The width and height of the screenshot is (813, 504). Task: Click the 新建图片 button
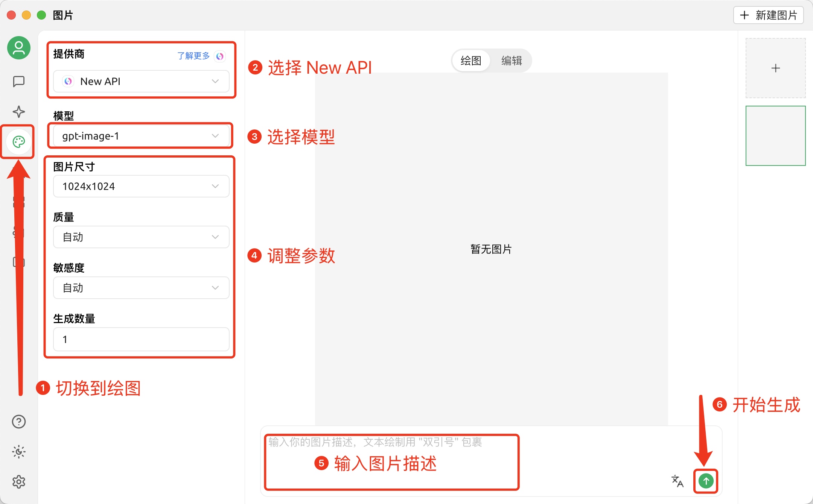click(x=768, y=15)
